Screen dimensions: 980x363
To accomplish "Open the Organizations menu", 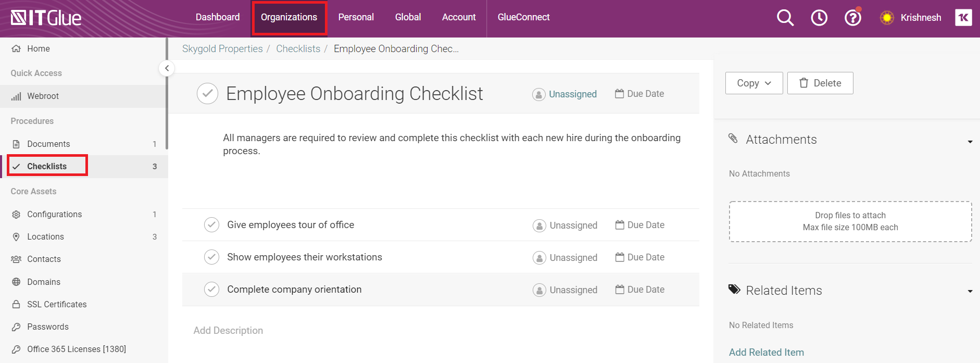I will [x=289, y=17].
